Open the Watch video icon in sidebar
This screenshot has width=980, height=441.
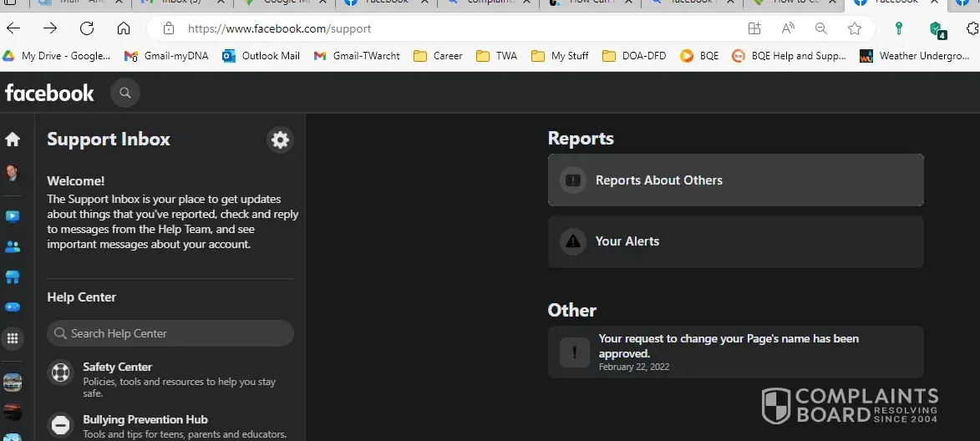[x=13, y=216]
